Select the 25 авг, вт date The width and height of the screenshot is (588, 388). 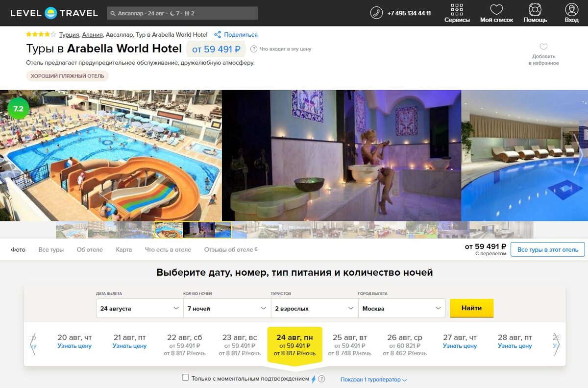coord(350,345)
